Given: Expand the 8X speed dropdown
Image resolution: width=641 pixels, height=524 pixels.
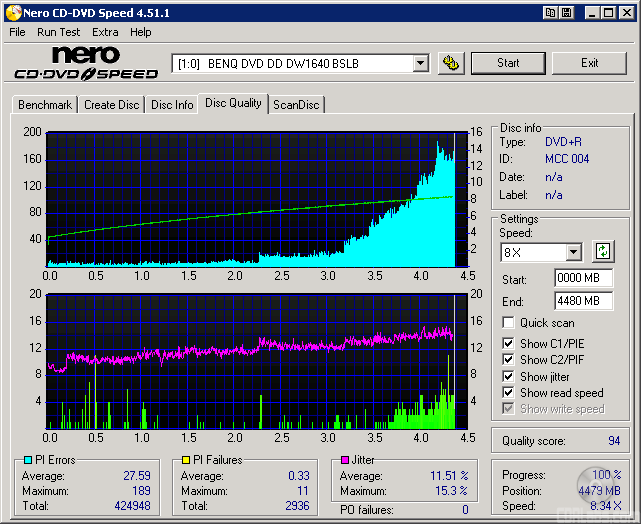Looking at the screenshot, I should point(573,253).
